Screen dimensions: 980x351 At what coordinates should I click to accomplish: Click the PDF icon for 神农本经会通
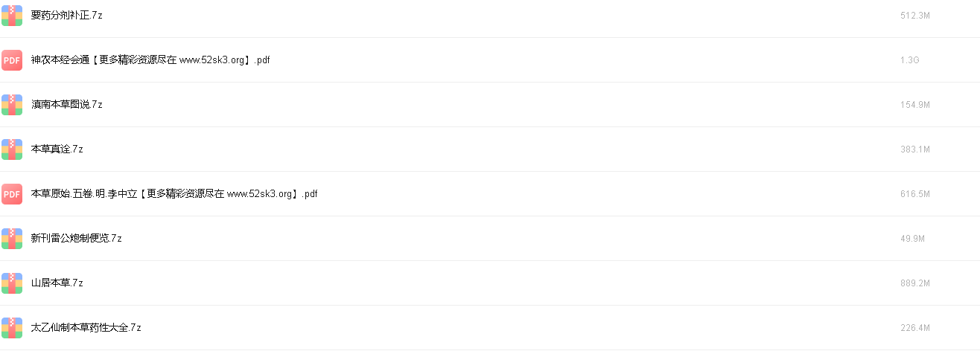(12, 60)
